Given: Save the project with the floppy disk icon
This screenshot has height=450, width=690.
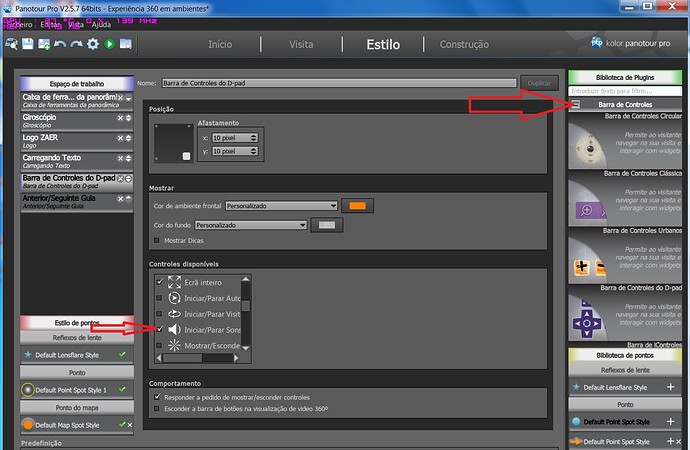Looking at the screenshot, I should coord(27,44).
